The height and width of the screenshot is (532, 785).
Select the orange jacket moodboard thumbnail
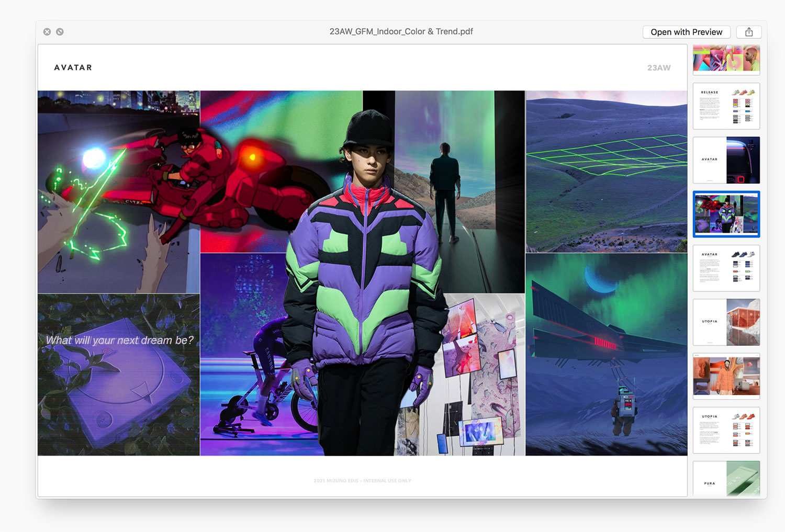[x=726, y=376]
